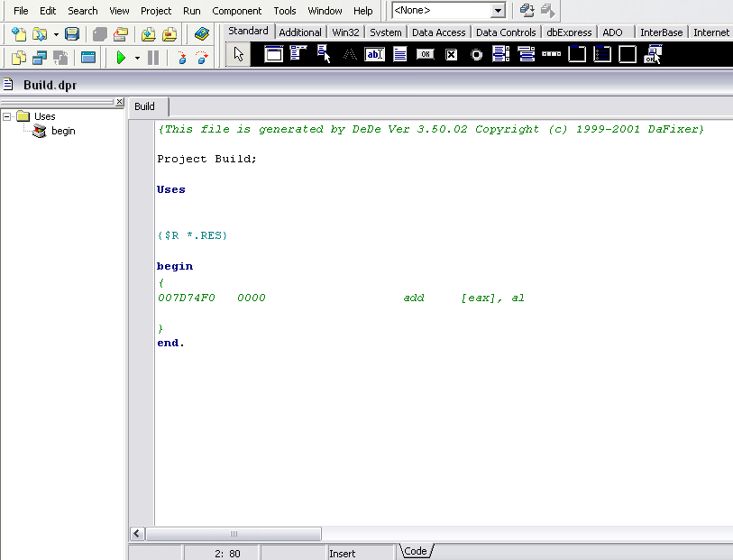Screen dimensions: 733x560
Task: Click the Open Project icon
Action: click(121, 34)
